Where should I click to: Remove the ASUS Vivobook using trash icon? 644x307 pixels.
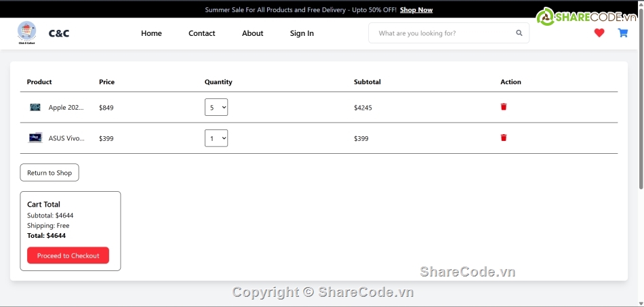click(x=504, y=138)
